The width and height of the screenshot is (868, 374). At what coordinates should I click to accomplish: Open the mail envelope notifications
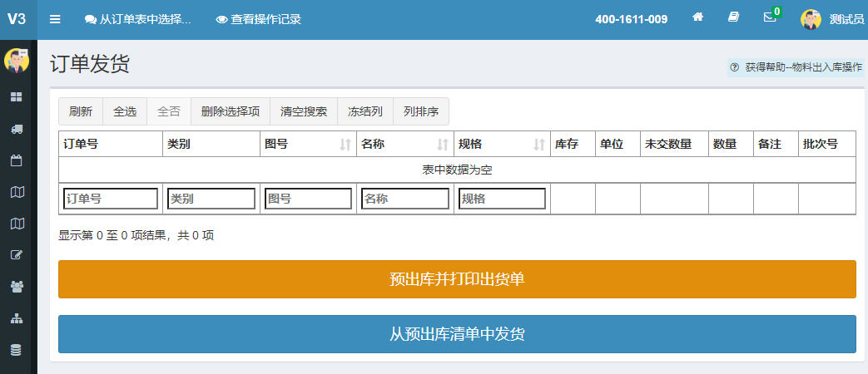tap(770, 17)
